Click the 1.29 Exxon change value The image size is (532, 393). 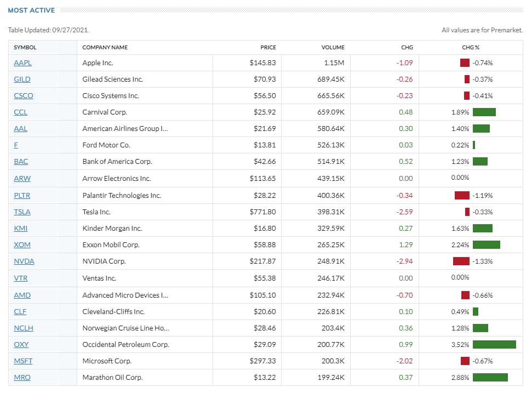pos(406,244)
